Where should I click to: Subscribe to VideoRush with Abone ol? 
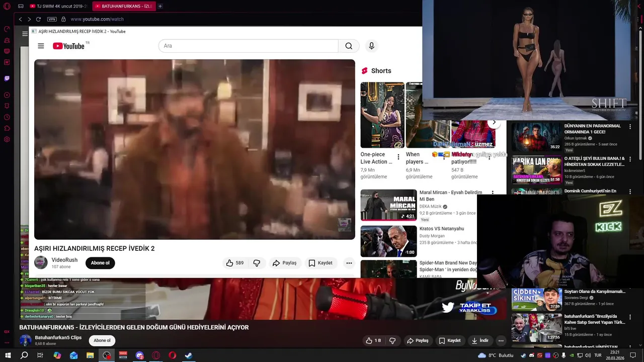100,263
